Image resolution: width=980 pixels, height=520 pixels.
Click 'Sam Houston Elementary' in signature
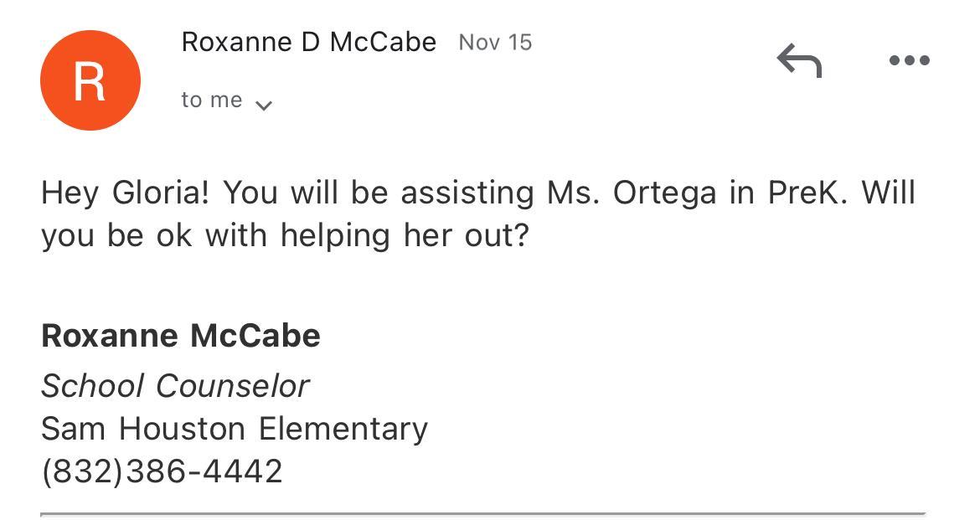[x=235, y=429]
